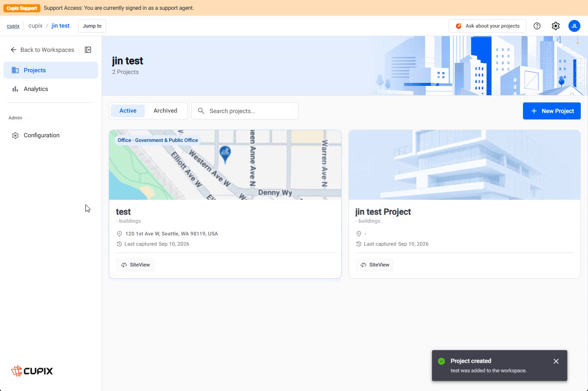
Task: Open the Jump to button
Action: click(x=92, y=26)
